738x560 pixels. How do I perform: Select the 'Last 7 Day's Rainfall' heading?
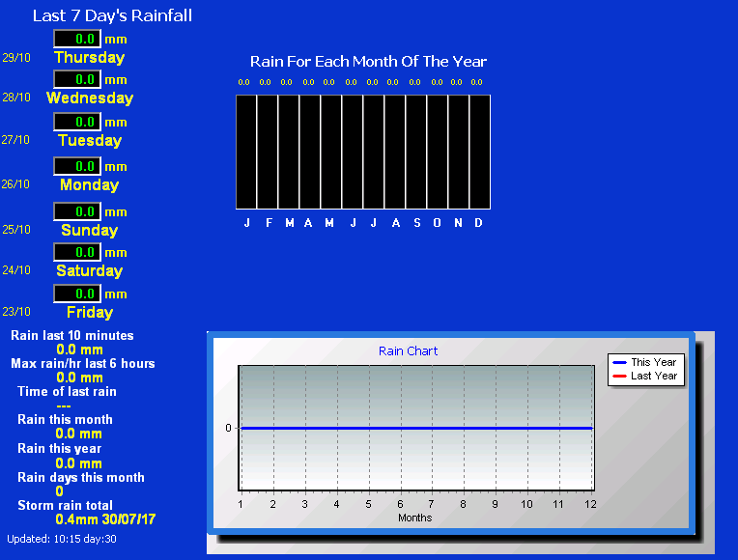112,15
